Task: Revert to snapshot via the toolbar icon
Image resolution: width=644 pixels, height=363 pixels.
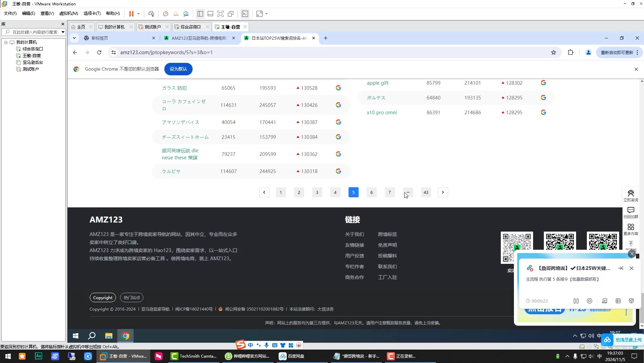Action: coord(176,14)
